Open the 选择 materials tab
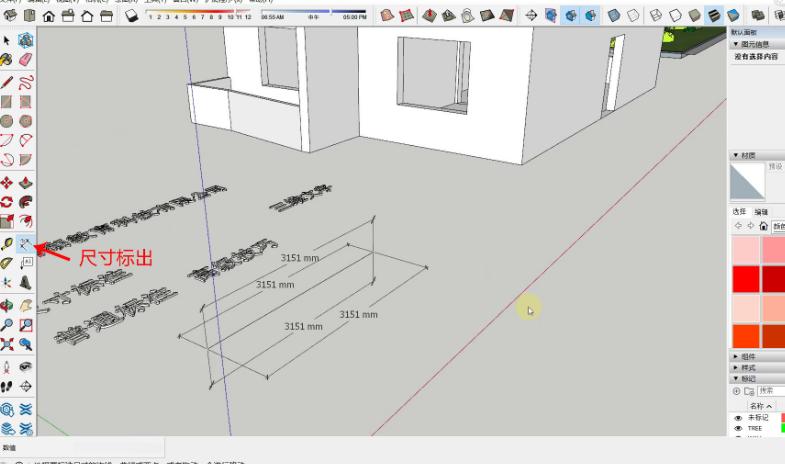The width and height of the screenshot is (785, 464). 740,211
